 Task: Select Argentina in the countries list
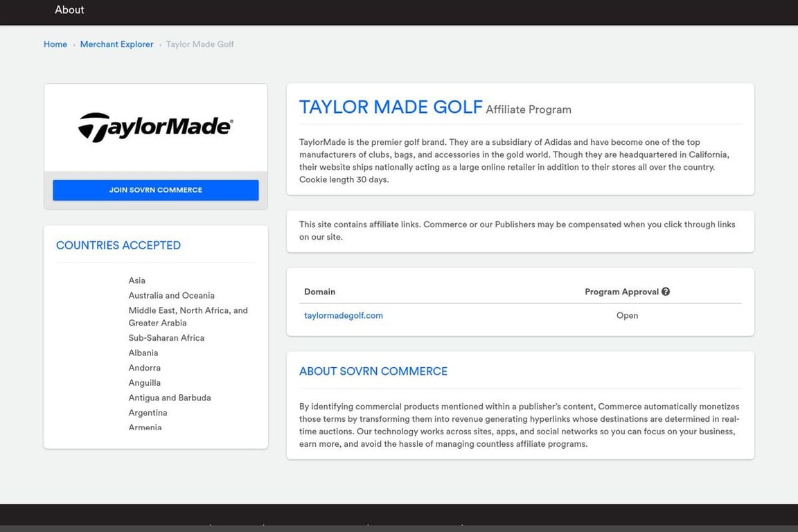tap(148, 413)
